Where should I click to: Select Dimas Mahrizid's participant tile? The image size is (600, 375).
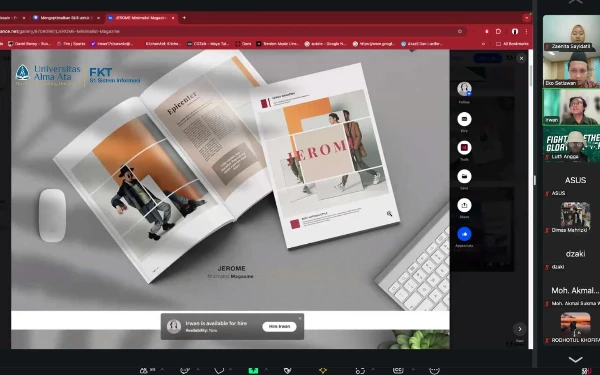(571, 217)
